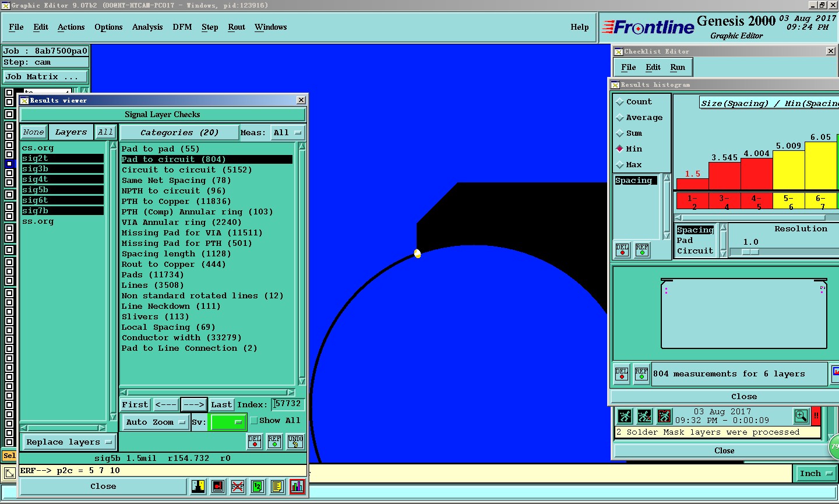The image size is (839, 504).
Task: Toggle layer sig2t in layers list
Action: (x=62, y=158)
